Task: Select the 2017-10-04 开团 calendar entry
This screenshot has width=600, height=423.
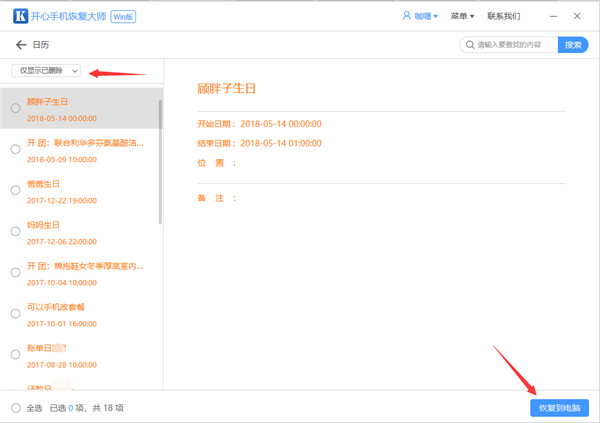Action: (x=85, y=273)
